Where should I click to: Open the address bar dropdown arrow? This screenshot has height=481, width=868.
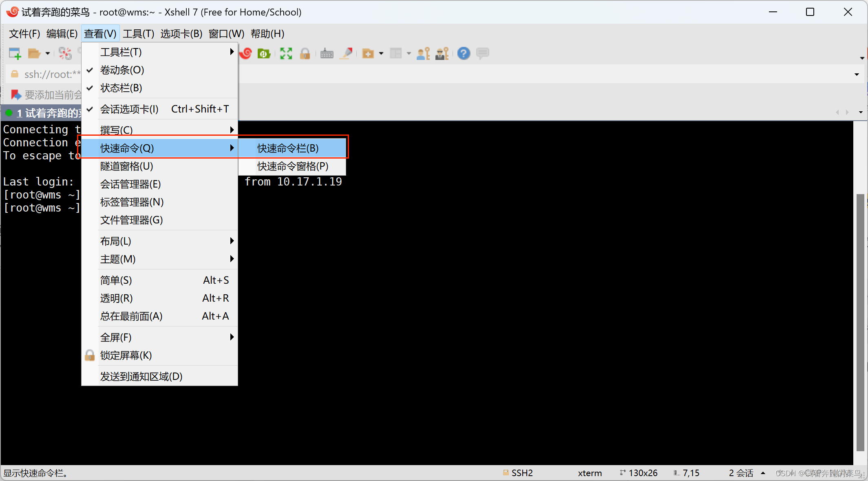857,75
